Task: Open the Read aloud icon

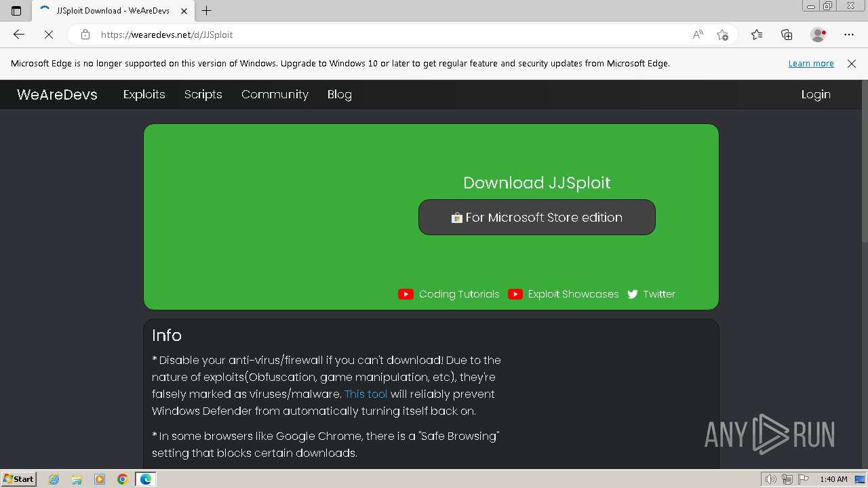Action: pyautogui.click(x=698, y=35)
